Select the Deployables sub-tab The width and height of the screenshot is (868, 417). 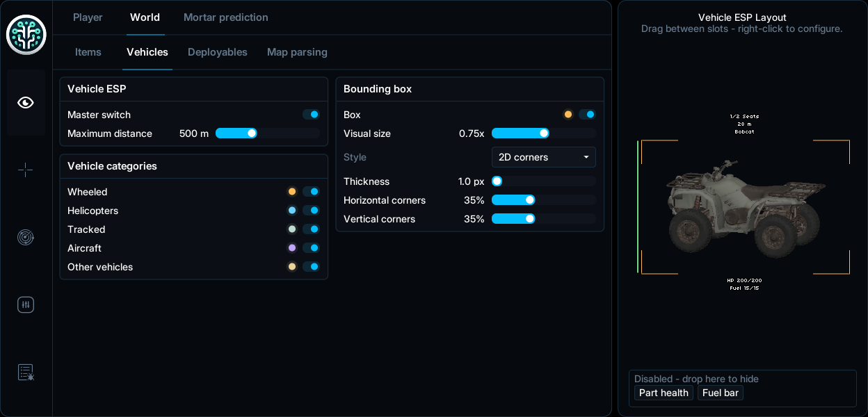coord(218,52)
